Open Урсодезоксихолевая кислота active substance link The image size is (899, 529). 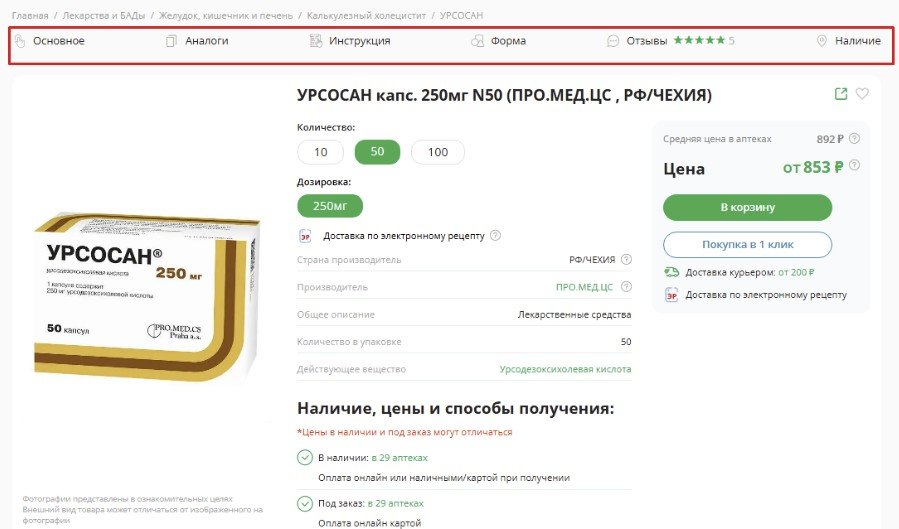pos(565,369)
